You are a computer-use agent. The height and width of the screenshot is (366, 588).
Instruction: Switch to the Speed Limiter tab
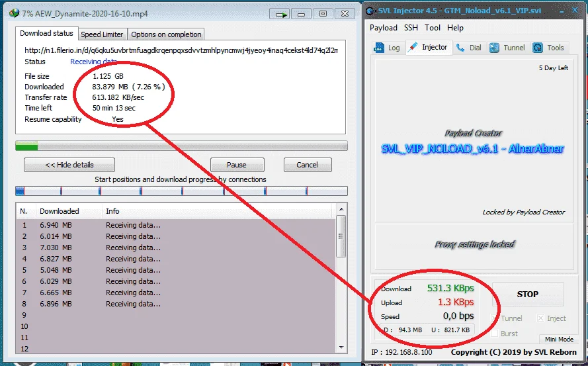click(102, 34)
